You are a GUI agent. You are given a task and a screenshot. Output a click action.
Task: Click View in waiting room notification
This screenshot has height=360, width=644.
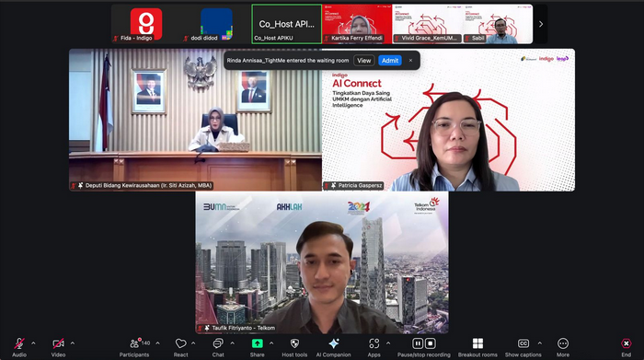[364, 61]
